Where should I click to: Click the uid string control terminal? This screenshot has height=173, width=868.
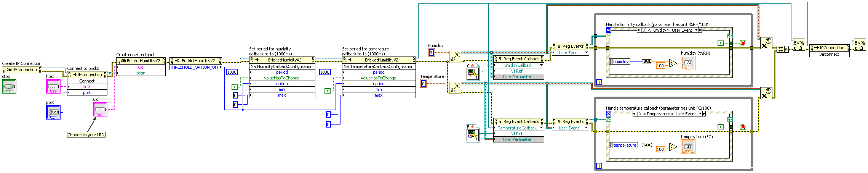tap(100, 109)
